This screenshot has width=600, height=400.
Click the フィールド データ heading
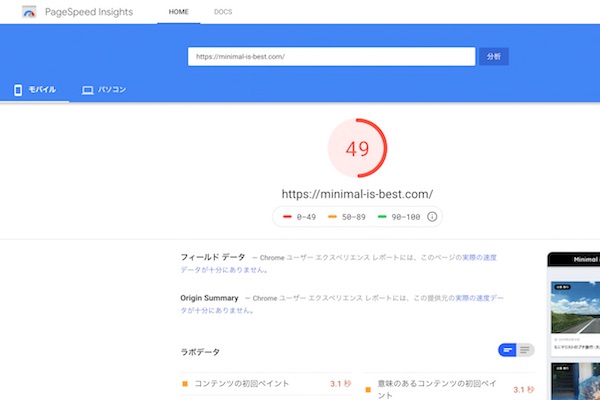(212, 257)
